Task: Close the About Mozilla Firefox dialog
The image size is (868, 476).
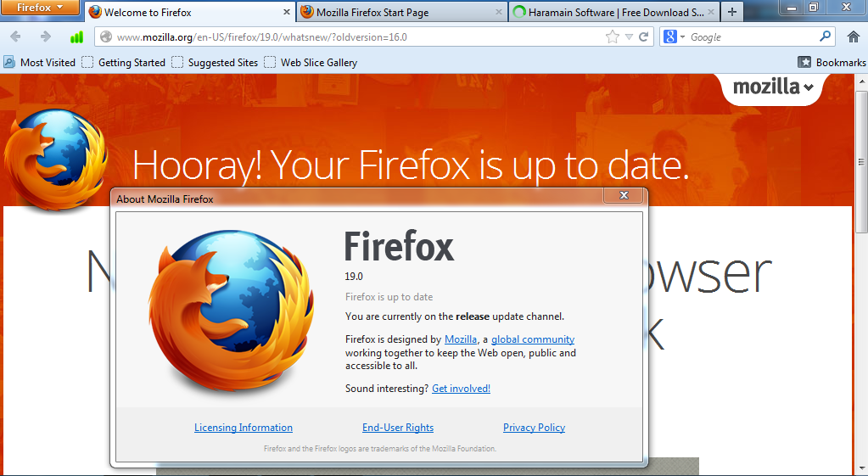Action: (x=624, y=195)
